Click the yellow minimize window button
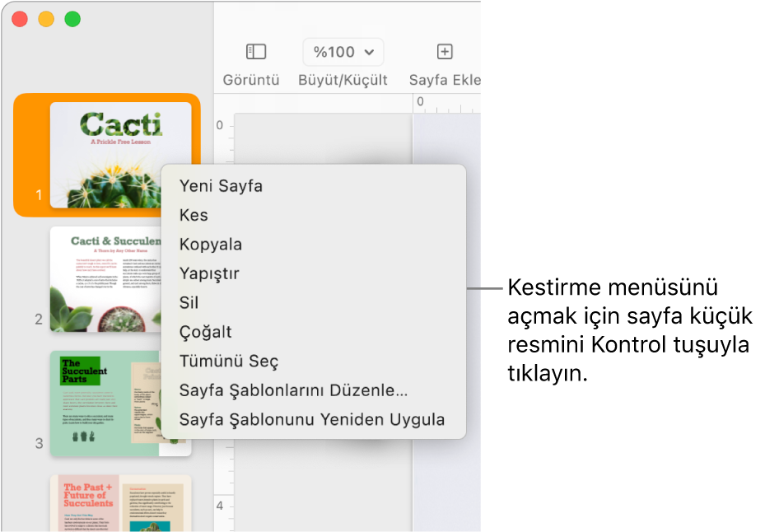 pyautogui.click(x=46, y=19)
